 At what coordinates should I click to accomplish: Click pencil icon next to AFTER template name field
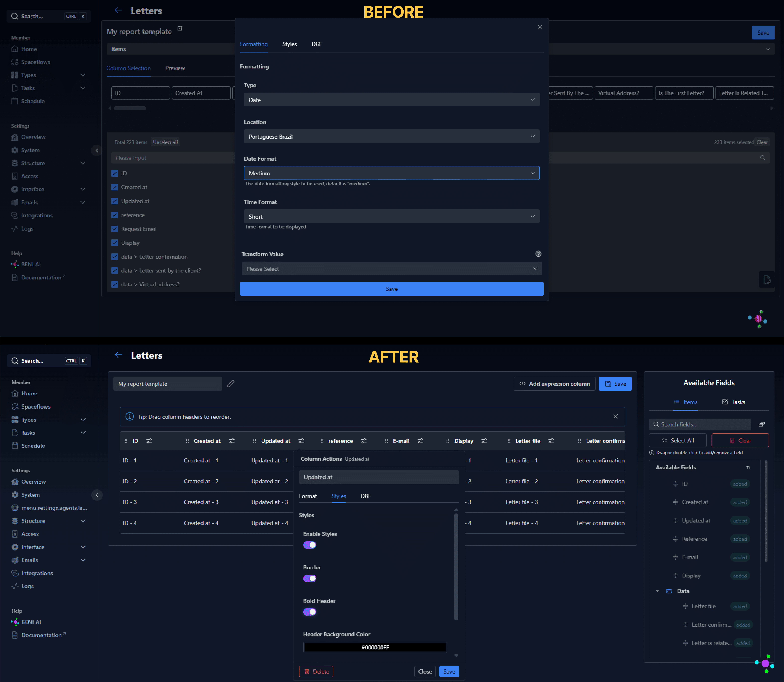click(x=231, y=384)
